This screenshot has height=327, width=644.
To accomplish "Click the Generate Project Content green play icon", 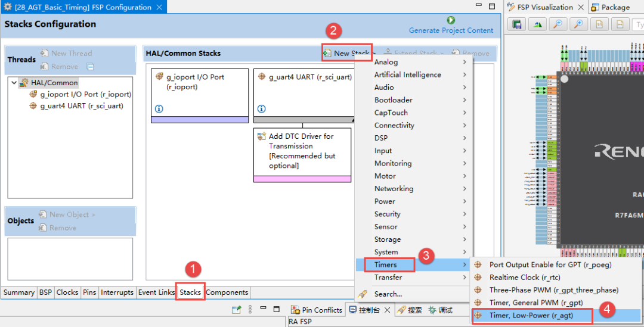I will pyautogui.click(x=451, y=20).
